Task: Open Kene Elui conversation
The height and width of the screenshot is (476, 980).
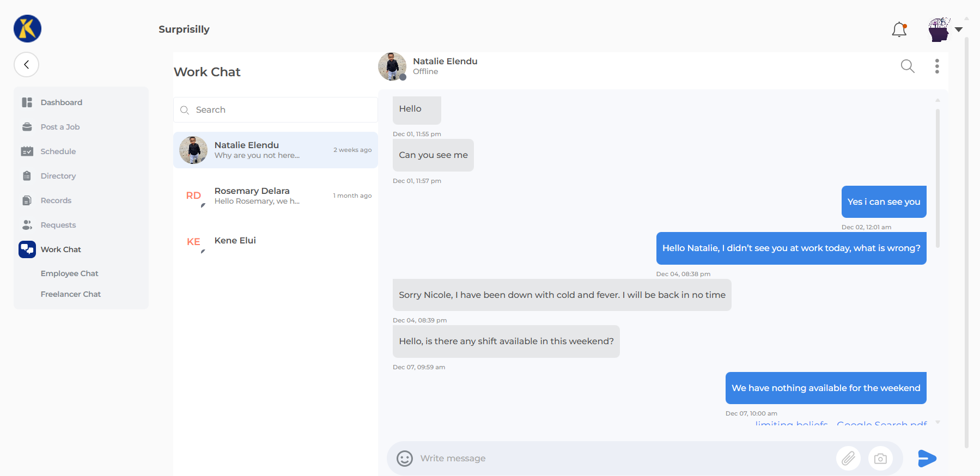Action: (276, 241)
